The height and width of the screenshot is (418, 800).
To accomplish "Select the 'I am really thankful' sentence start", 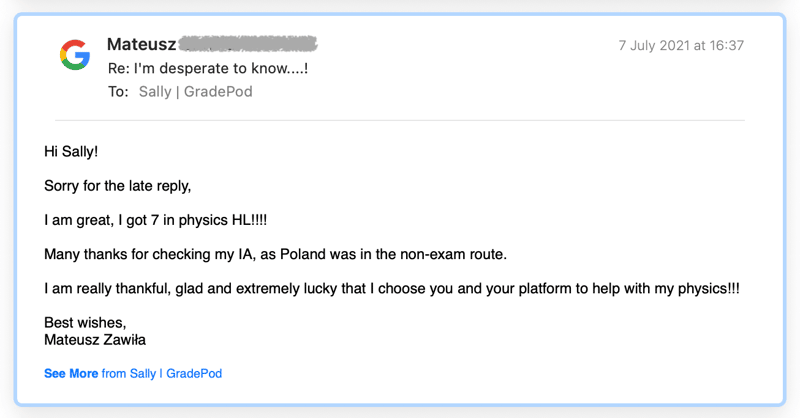I will tap(107, 288).
